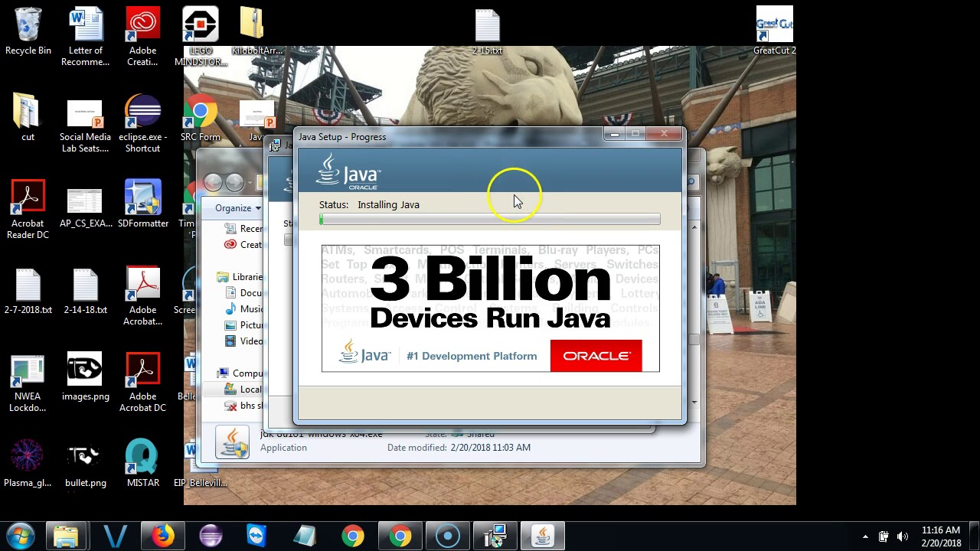This screenshot has height=551, width=980.
Task: Click the Java installer file icon in details pane
Action: 232,442
